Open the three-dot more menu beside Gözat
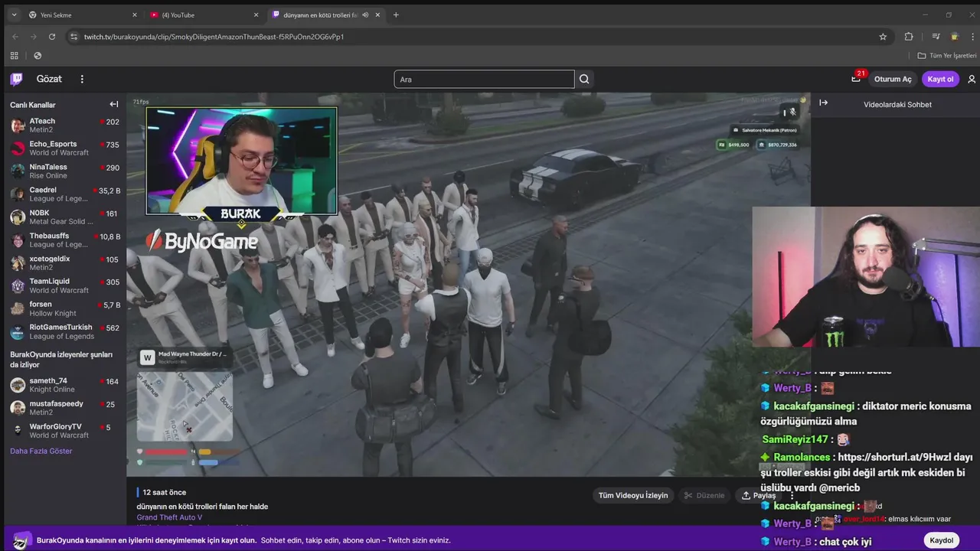 click(x=82, y=79)
